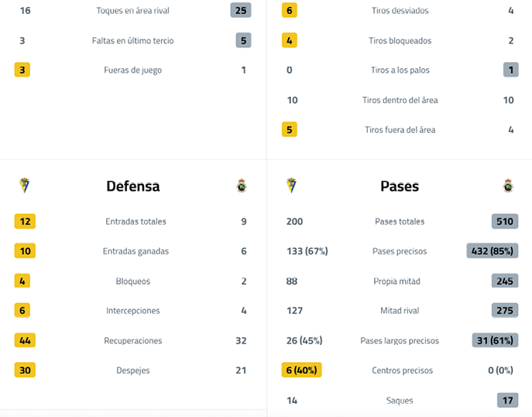Click the yellow 44 recoveries badge
Viewport: 532px width, 417px height.
25,340
